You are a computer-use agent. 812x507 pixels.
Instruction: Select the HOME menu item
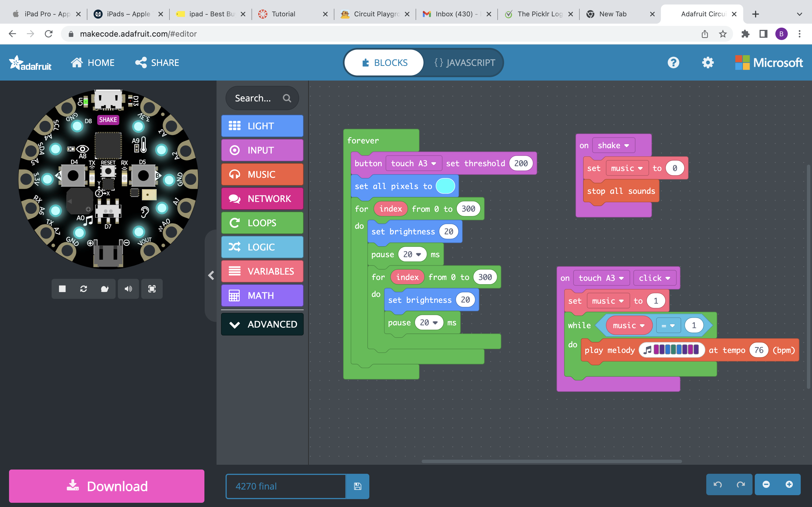93,63
